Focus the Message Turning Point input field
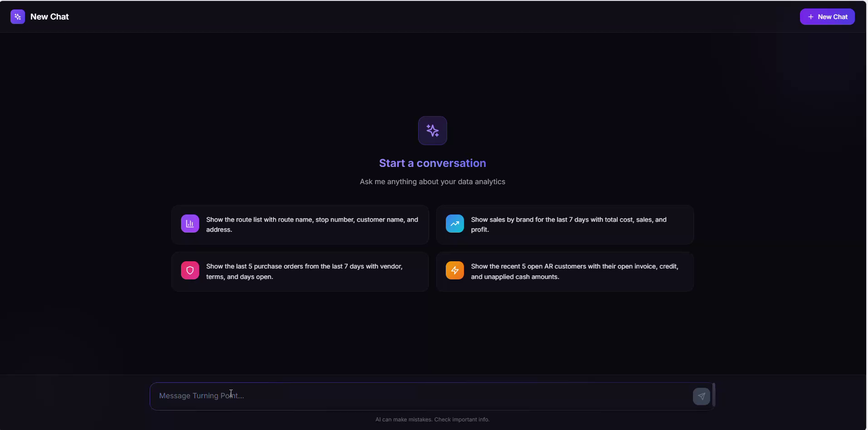868x430 pixels. (x=422, y=396)
